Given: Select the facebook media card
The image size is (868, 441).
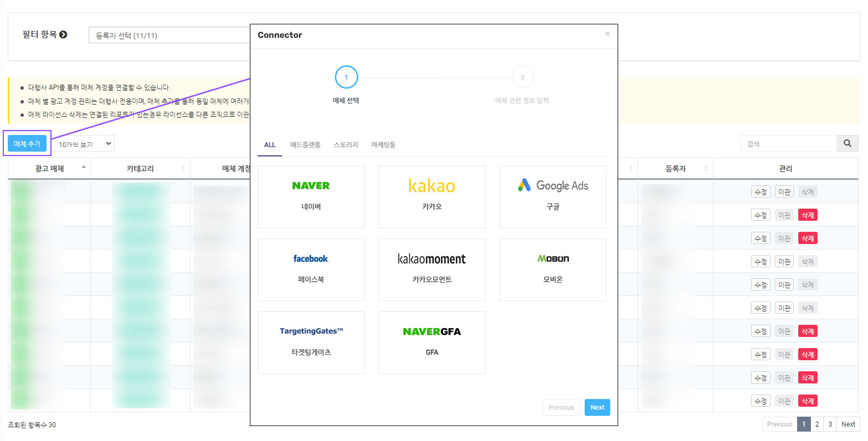Looking at the screenshot, I should tap(311, 269).
